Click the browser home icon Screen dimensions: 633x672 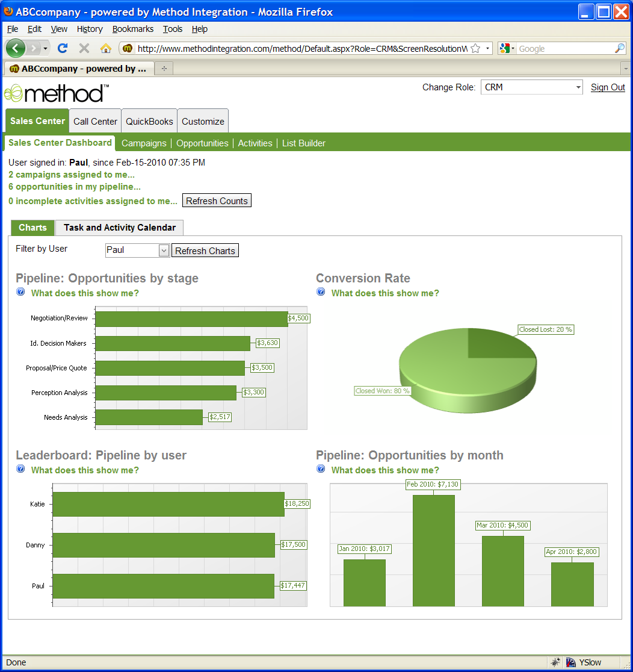coord(106,48)
